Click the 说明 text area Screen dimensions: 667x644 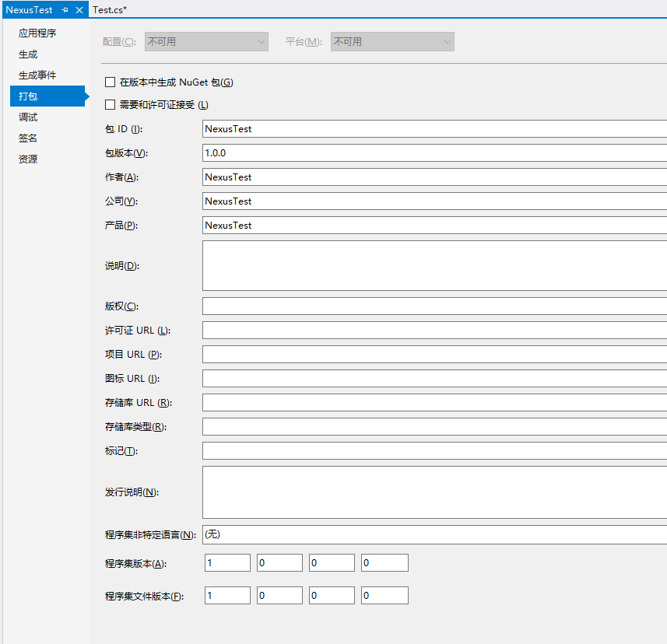435,266
